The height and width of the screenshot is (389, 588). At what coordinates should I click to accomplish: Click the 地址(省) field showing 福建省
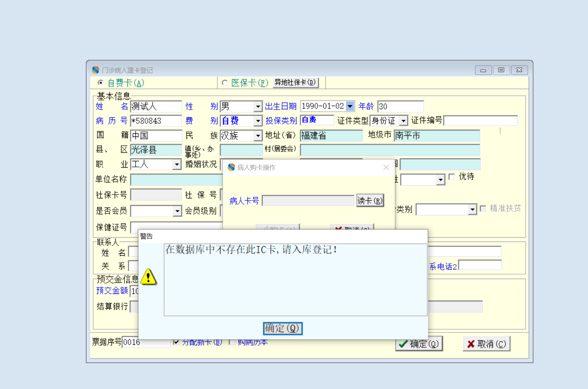click(332, 135)
